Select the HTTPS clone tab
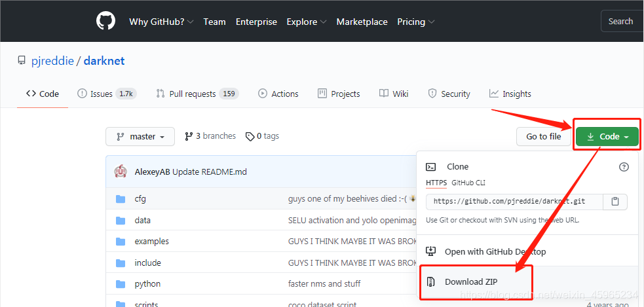644x307 pixels. (436, 183)
